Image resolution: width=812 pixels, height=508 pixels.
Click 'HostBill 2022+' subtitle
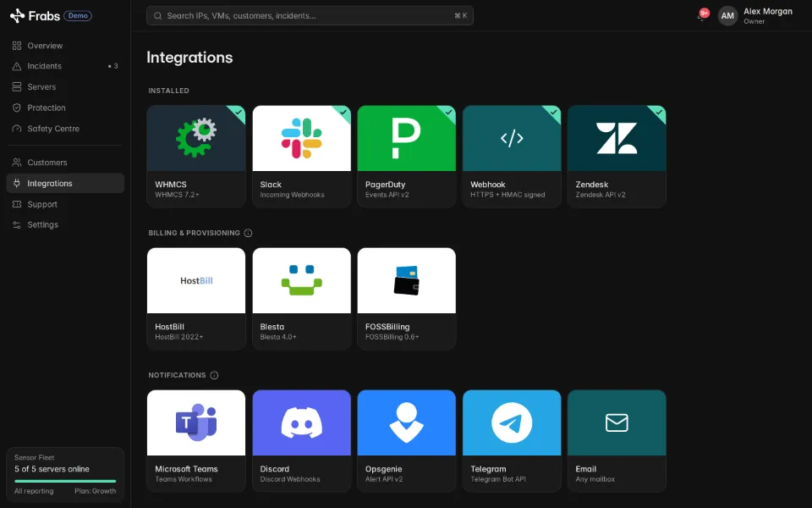click(179, 337)
